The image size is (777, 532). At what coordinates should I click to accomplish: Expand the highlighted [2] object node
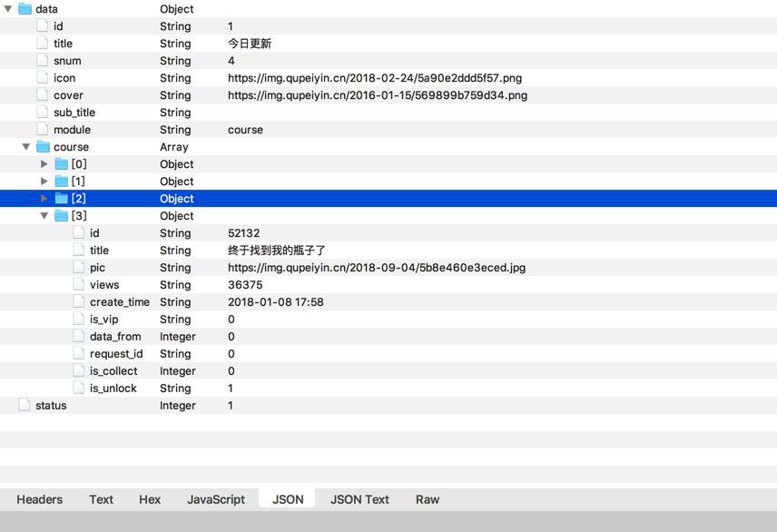point(44,198)
